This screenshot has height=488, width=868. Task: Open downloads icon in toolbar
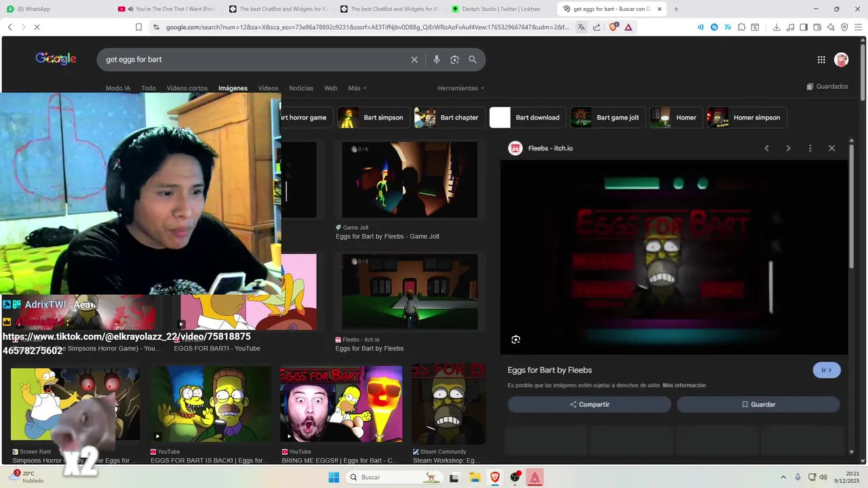[x=776, y=27]
